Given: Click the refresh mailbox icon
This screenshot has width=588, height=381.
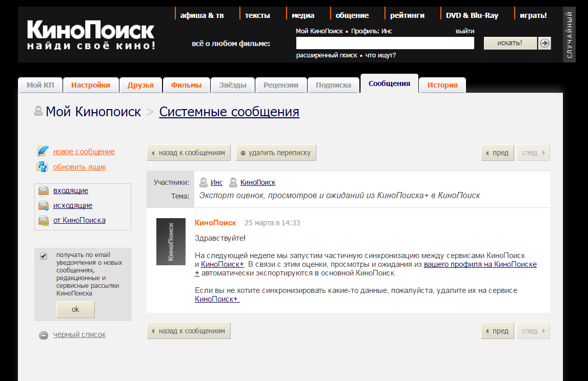Looking at the screenshot, I should [43, 167].
